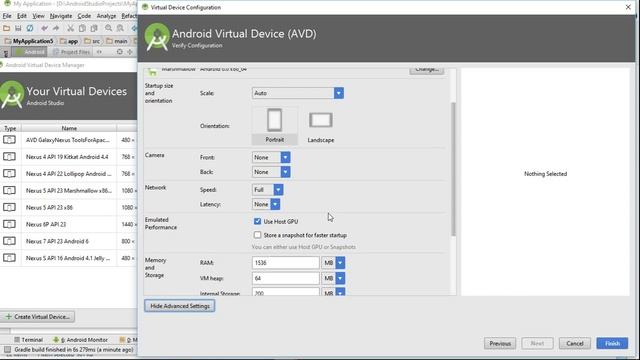Close the Virtual Device Configuration dialog
This screenshot has height=360, width=640.
point(628,7)
